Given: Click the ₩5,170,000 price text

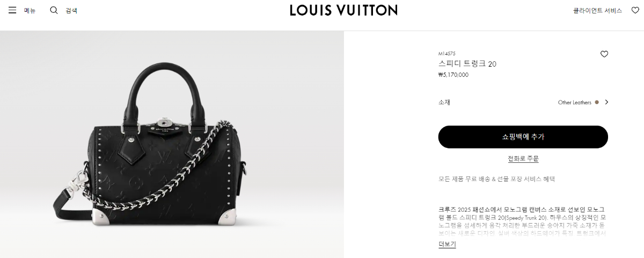Looking at the screenshot, I should pyautogui.click(x=453, y=75).
